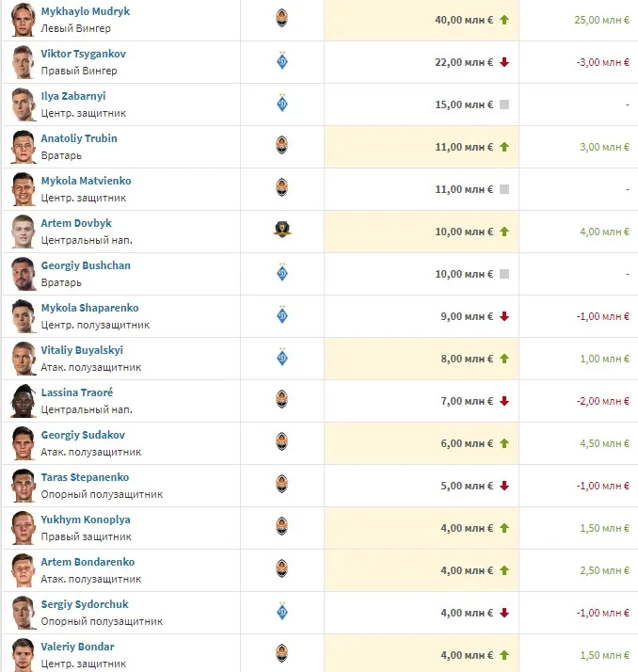The image size is (638, 672).
Task: Click Viktor Tsygankov's portrait photo
Action: pyautogui.click(x=23, y=62)
